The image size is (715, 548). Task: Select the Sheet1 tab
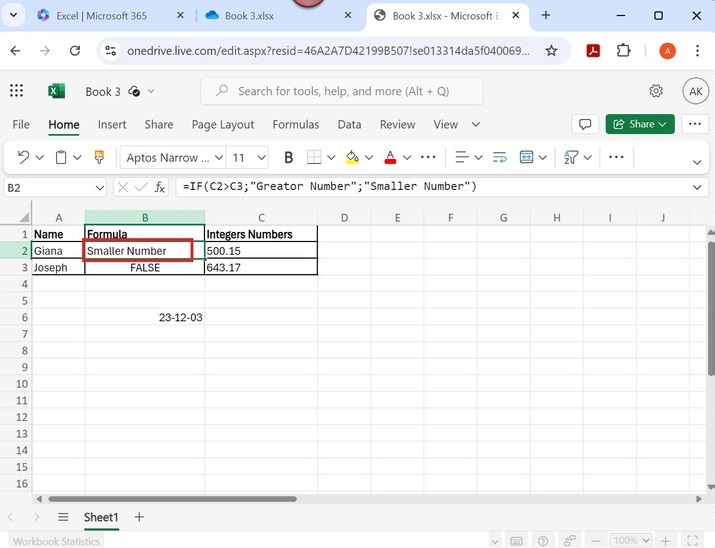[101, 517]
